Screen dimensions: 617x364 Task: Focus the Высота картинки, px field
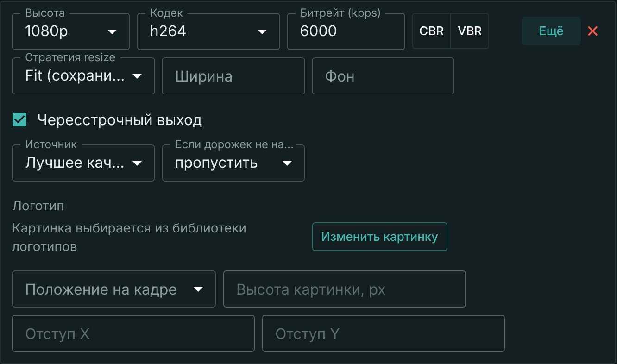click(345, 289)
